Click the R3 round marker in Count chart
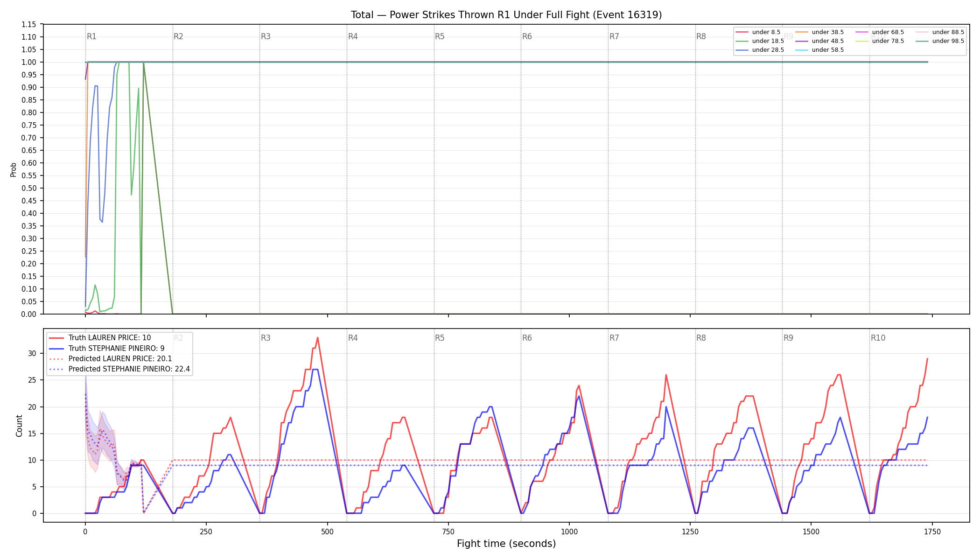 click(x=266, y=338)
